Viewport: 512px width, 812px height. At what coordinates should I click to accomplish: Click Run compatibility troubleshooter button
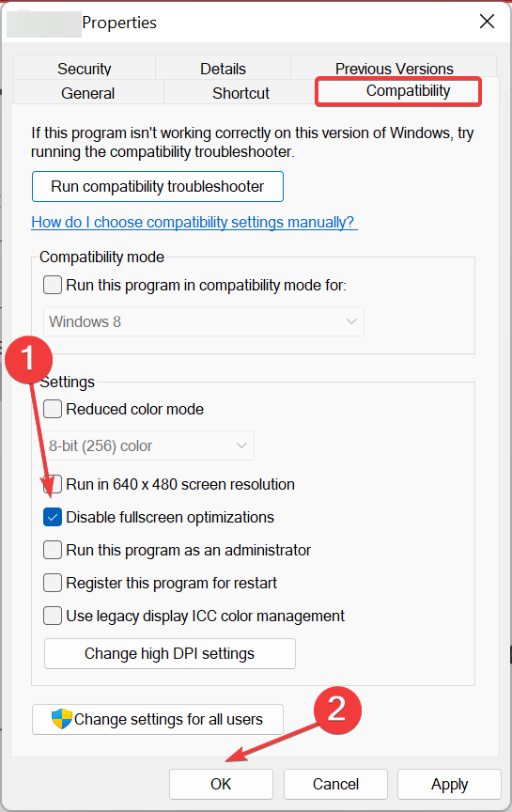[x=158, y=186]
